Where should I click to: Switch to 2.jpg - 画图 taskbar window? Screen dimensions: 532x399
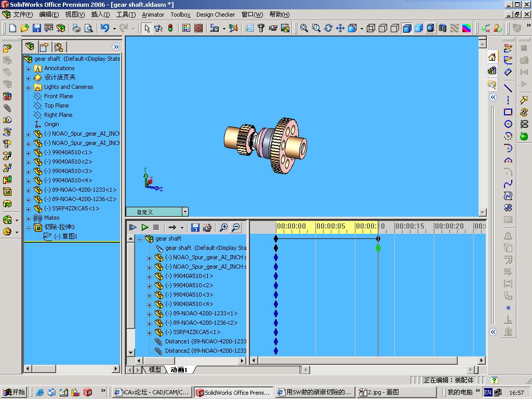point(397,392)
